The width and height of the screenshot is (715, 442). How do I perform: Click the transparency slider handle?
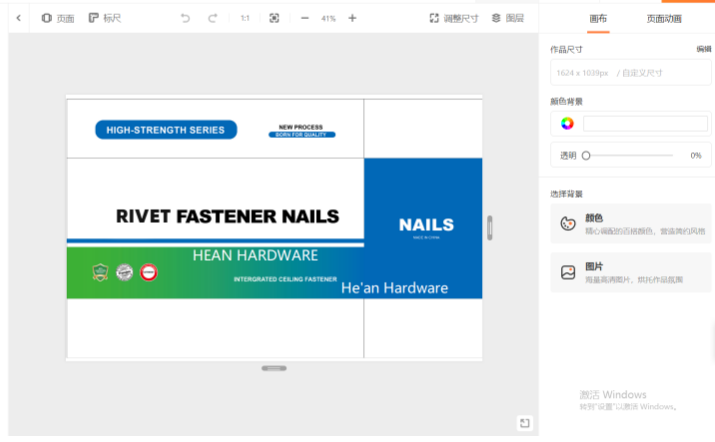[586, 155]
